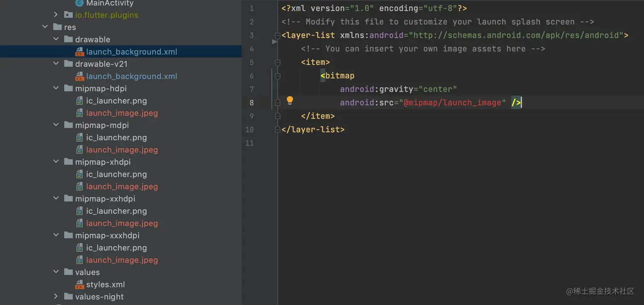Viewport: 644px width, 305px height.
Task: Click the XML file icon of launch_background.xml under drawable
Action: (79, 52)
